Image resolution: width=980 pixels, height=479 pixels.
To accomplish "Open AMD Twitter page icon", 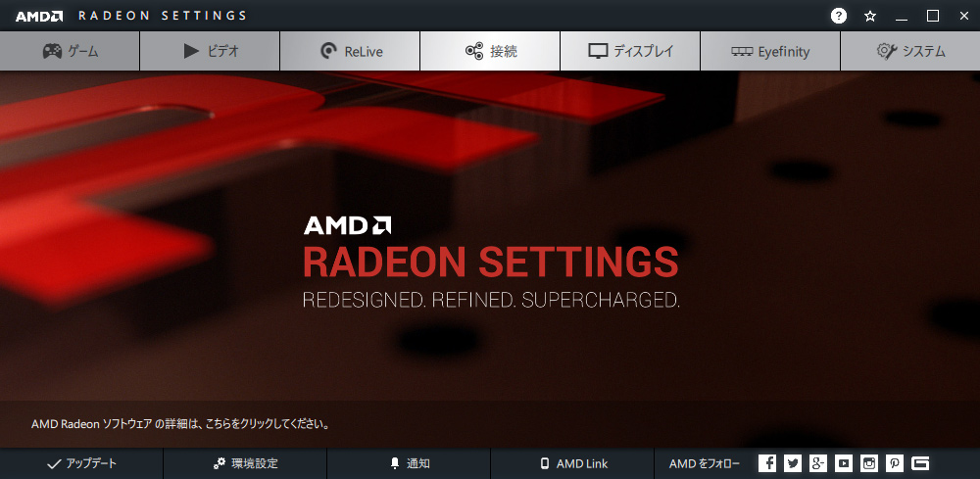I will (793, 463).
